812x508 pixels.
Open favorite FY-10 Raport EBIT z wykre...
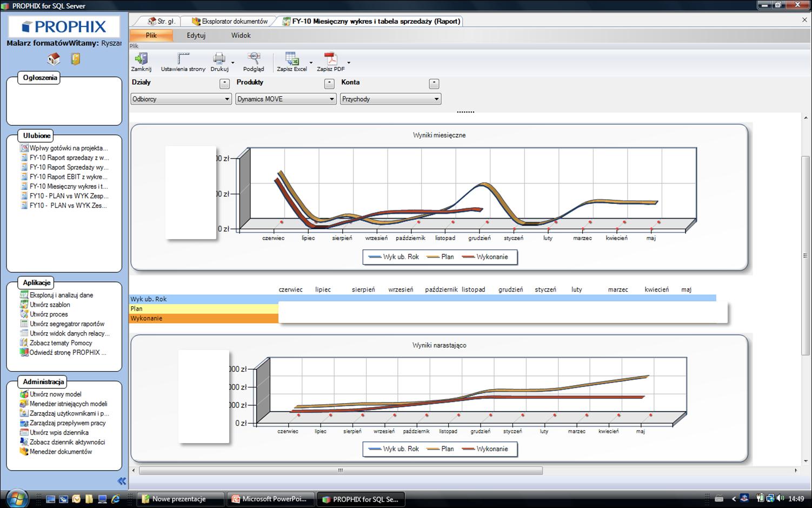tap(69, 176)
